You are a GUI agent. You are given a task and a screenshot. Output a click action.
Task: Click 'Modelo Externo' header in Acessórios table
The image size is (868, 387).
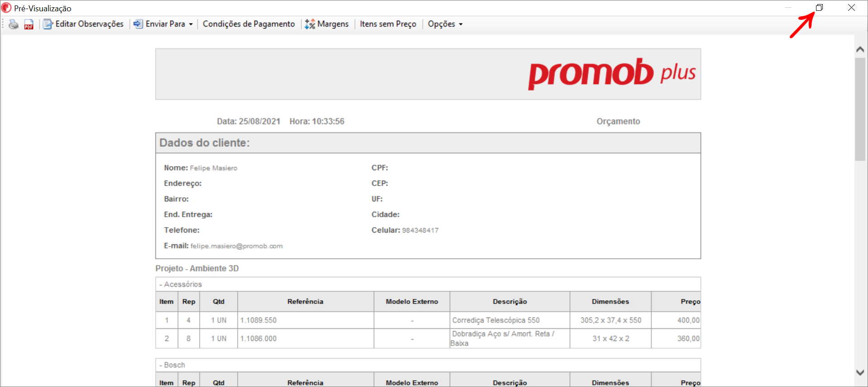(x=412, y=302)
